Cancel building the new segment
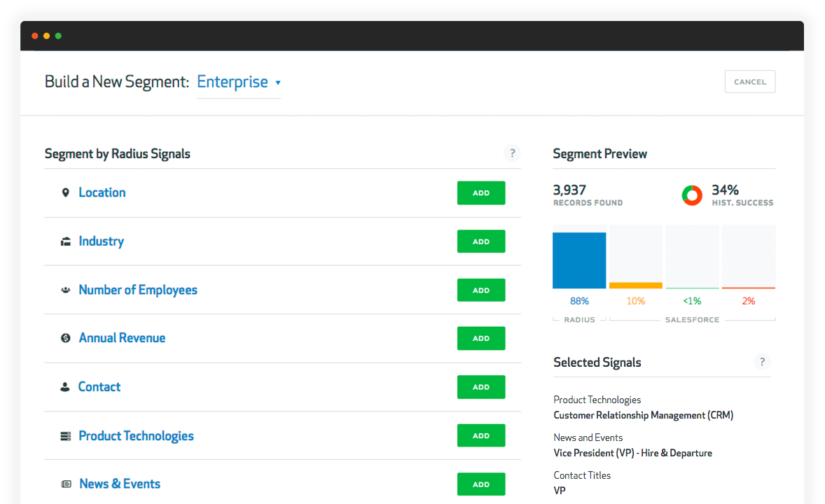The image size is (825, 504). pyautogui.click(x=750, y=81)
